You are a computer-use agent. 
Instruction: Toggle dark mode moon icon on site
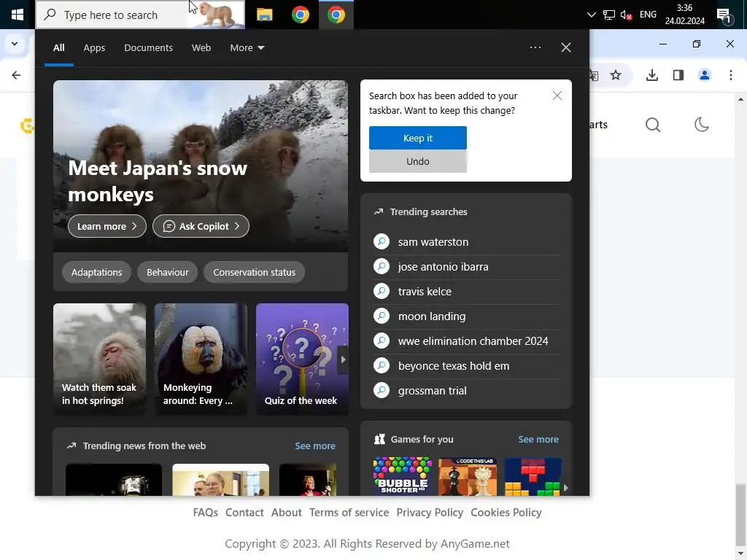click(701, 125)
